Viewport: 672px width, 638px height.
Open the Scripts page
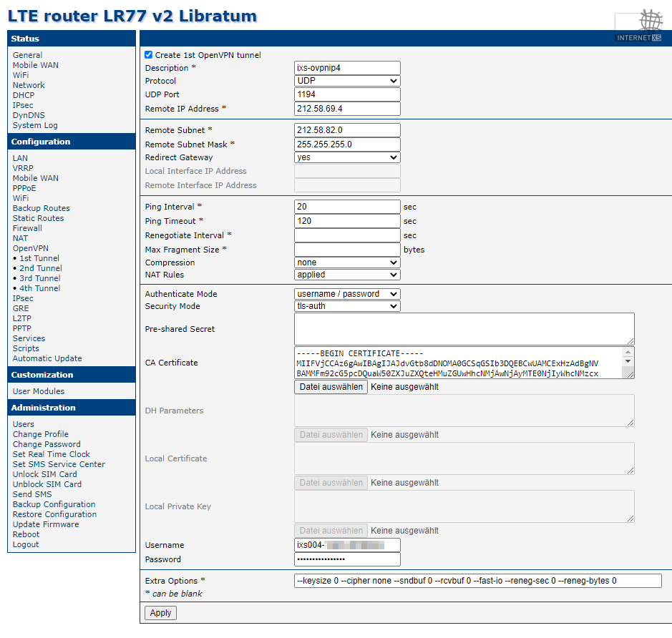pos(26,348)
